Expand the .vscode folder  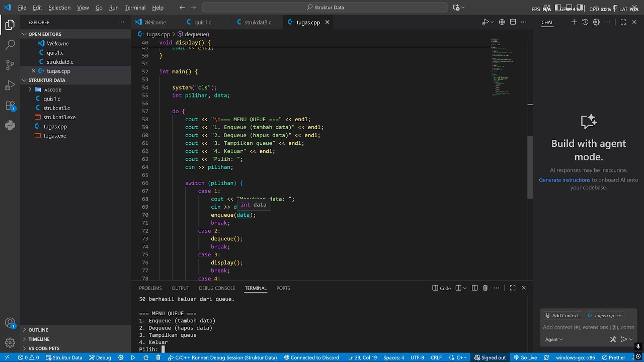pyautogui.click(x=75, y=89)
